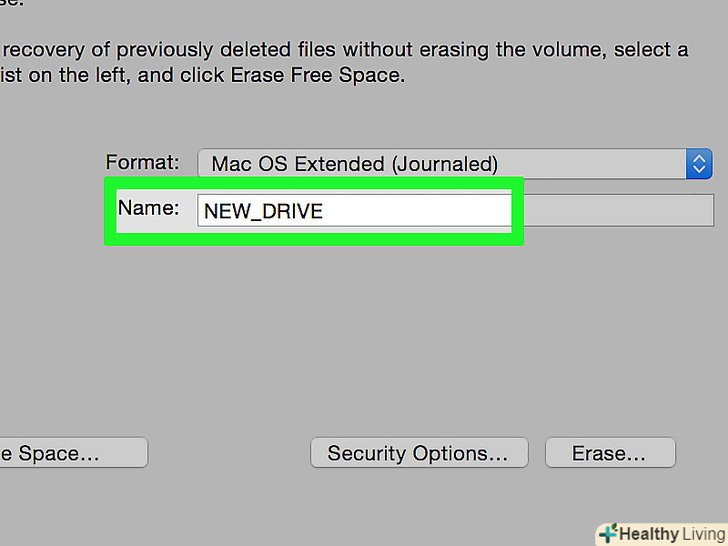This screenshot has width=728, height=546.
Task: Click the Healthy Living cross logo
Action: click(x=606, y=533)
